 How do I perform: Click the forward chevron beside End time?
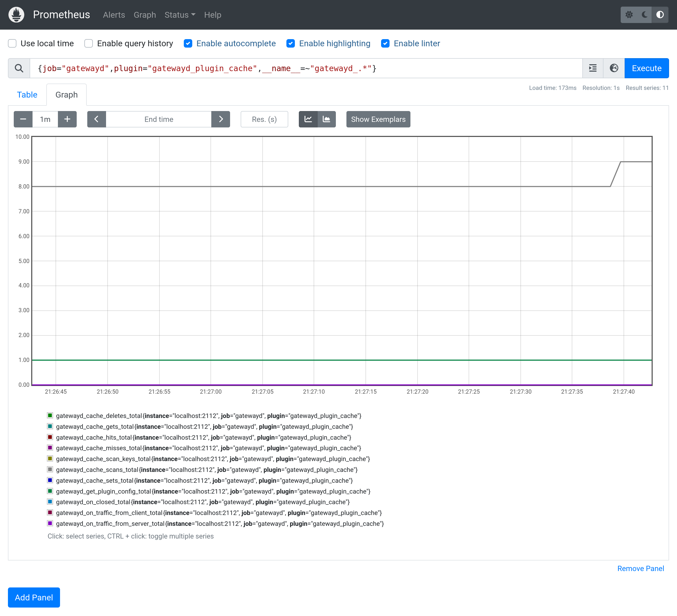(221, 119)
